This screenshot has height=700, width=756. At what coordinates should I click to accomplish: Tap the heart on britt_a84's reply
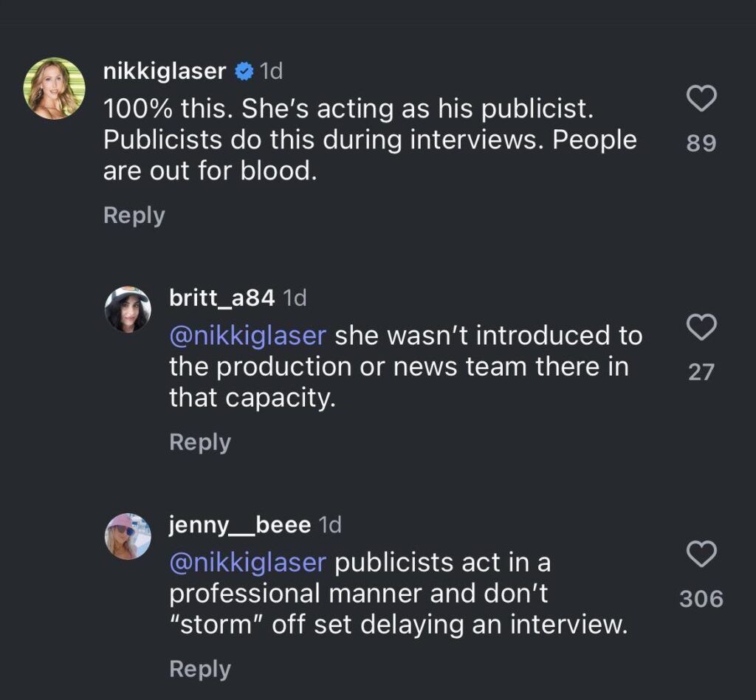(701, 327)
